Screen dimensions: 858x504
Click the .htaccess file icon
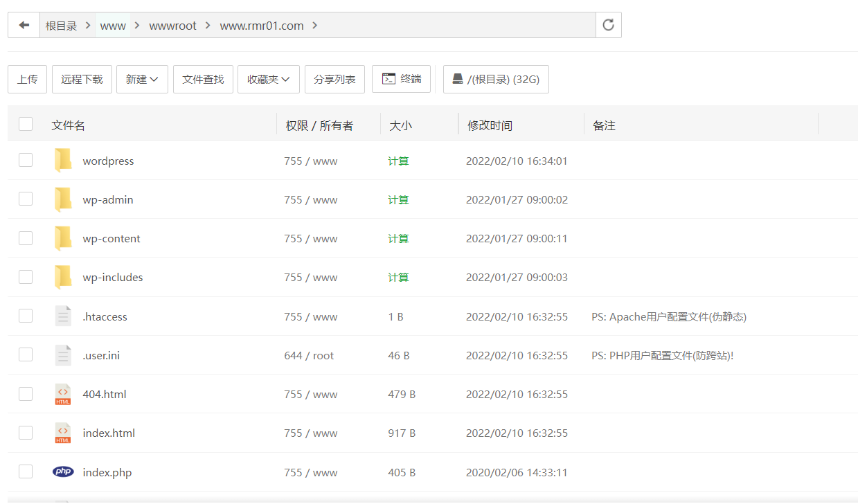[63, 316]
